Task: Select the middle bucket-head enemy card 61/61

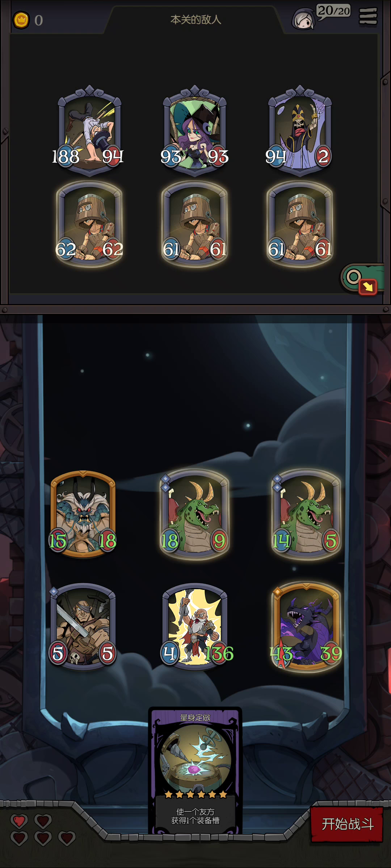Action: [195, 224]
